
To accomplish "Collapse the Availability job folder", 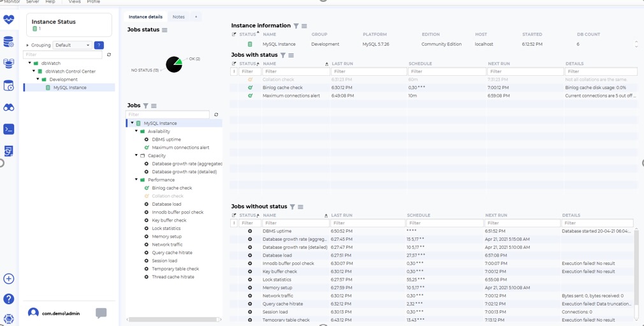I will (x=136, y=131).
